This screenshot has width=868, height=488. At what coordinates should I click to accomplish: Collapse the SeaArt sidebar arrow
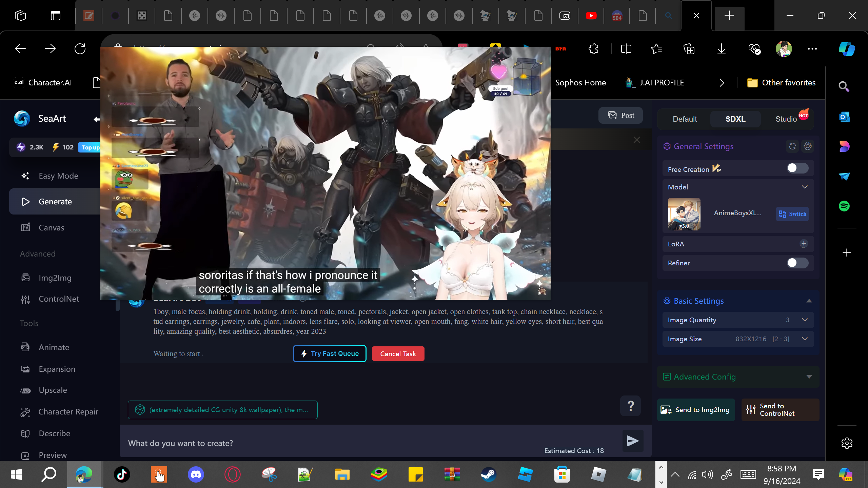[97, 119]
